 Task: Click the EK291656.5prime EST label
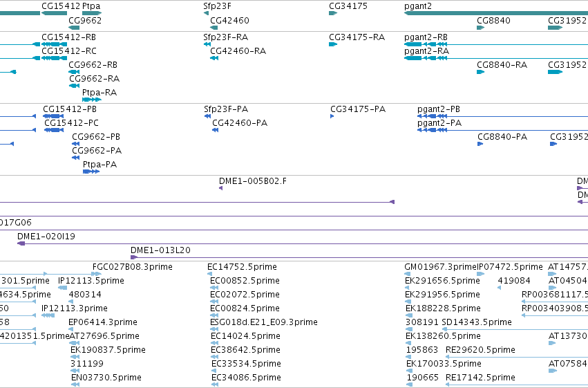click(x=442, y=281)
